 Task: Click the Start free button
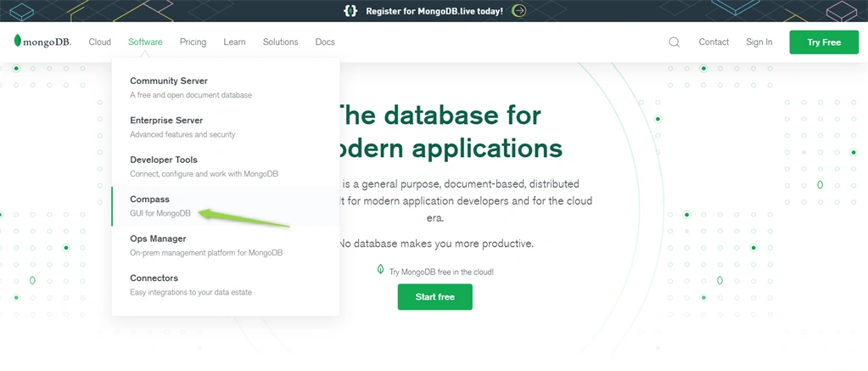[x=434, y=297]
